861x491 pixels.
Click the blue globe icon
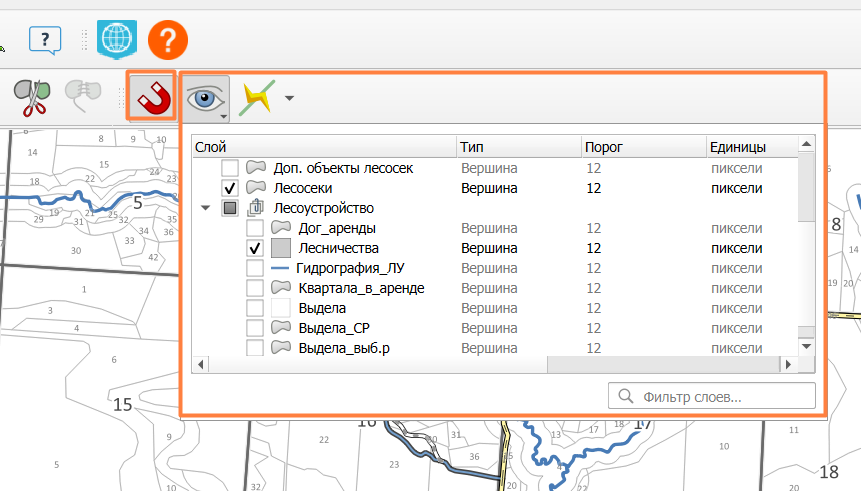[117, 39]
